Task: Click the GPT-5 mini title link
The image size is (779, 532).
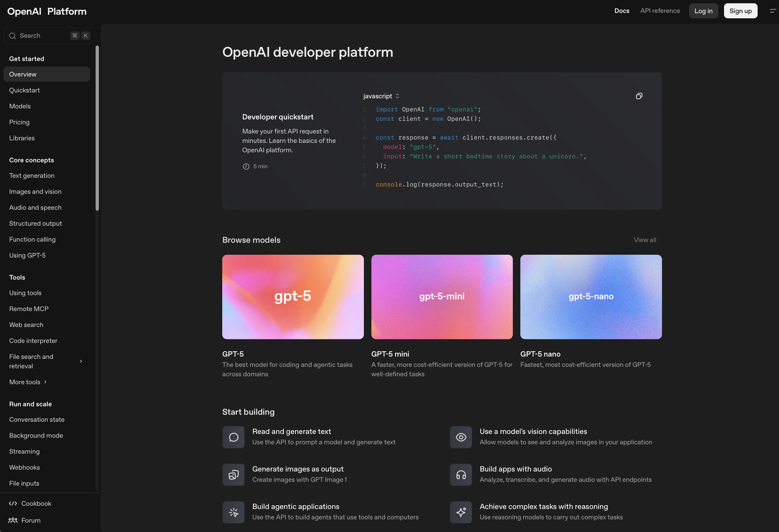Action: tap(390, 354)
